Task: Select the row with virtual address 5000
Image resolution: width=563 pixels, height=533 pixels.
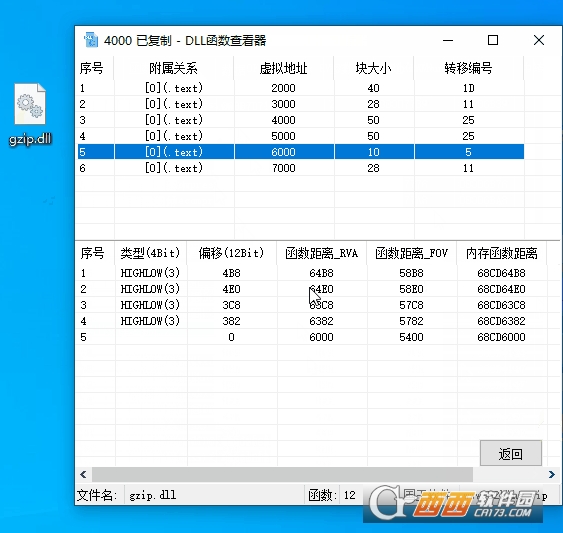Action: 301,136
